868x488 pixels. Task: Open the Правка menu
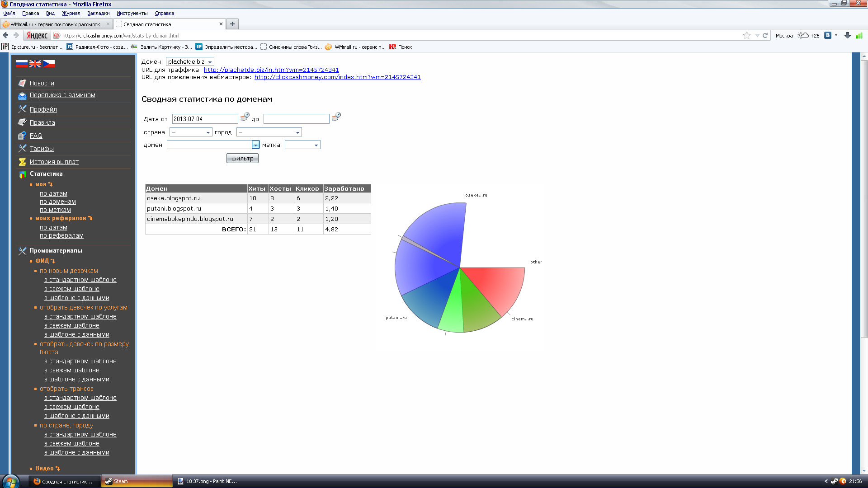point(30,13)
